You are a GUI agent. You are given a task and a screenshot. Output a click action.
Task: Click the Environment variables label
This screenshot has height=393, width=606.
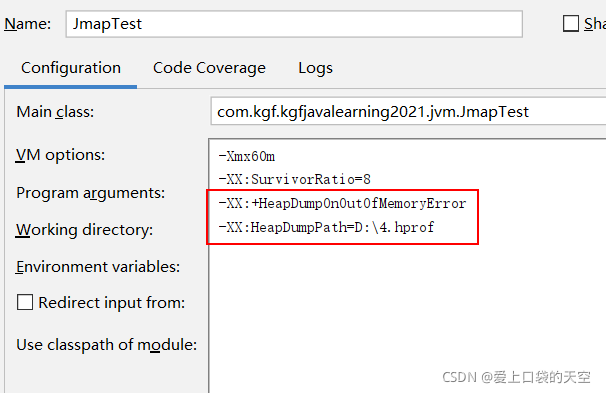(x=98, y=267)
